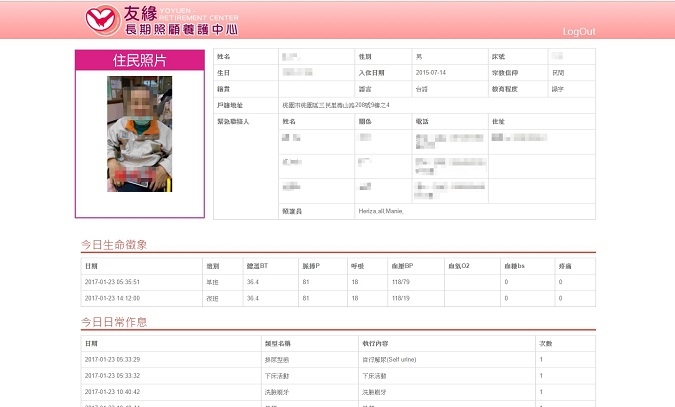
Task: Click the 118/79 blood pressure value
Action: click(x=403, y=282)
